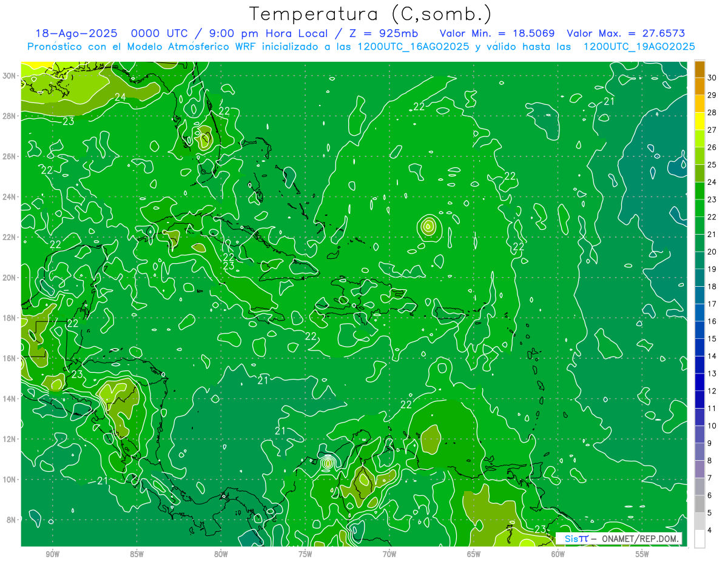
Task: Click the 'ONAMET/REP.DOM.' credit label
Action: [640, 539]
